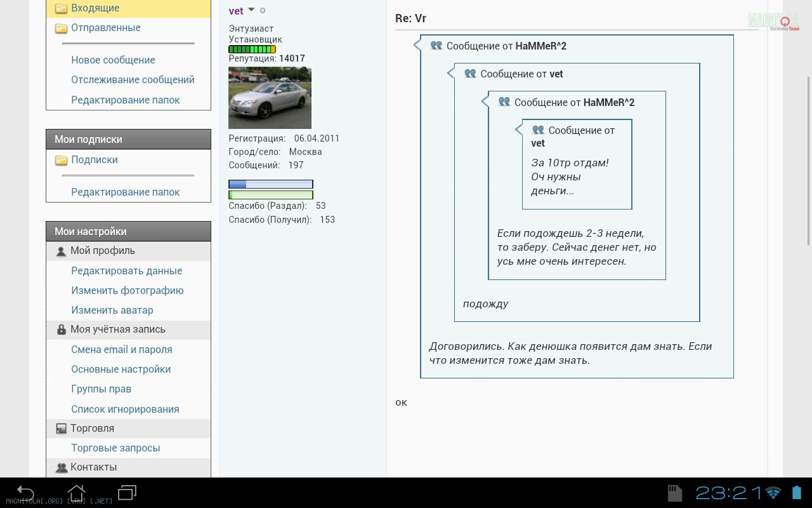Tap the Wi-Fi status icon
This screenshot has height=508, width=812.
[x=773, y=493]
